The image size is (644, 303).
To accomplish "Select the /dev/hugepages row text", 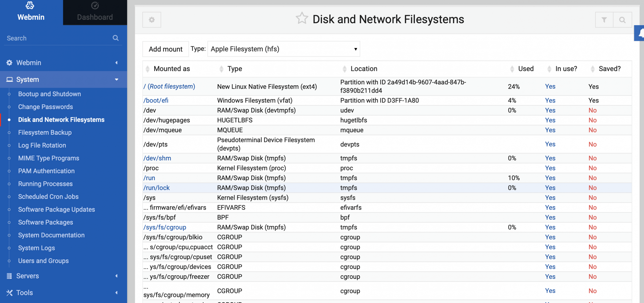I will (167, 120).
